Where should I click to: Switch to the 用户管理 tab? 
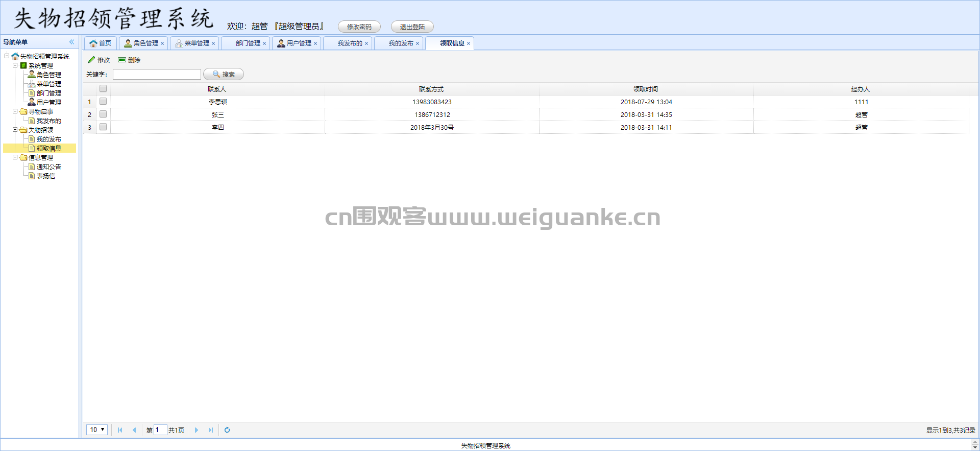296,43
